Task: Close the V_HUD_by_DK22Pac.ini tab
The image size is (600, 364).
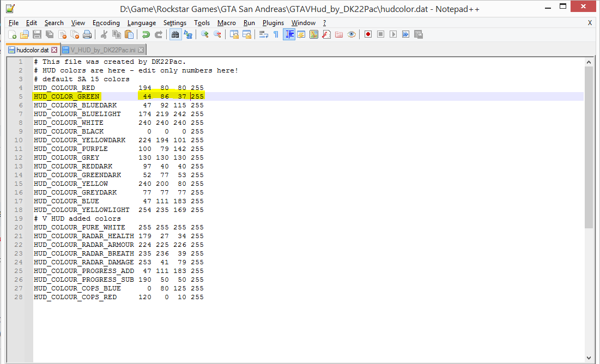Action: tap(141, 50)
